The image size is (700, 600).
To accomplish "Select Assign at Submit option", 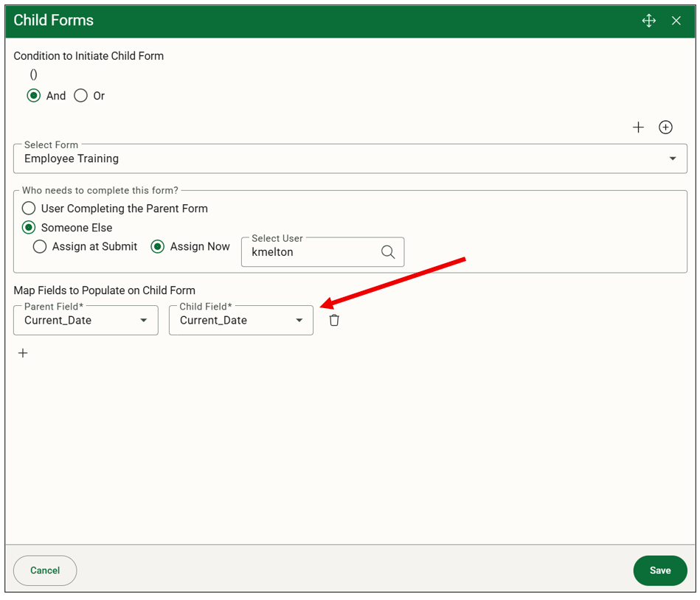I will tap(40, 247).
